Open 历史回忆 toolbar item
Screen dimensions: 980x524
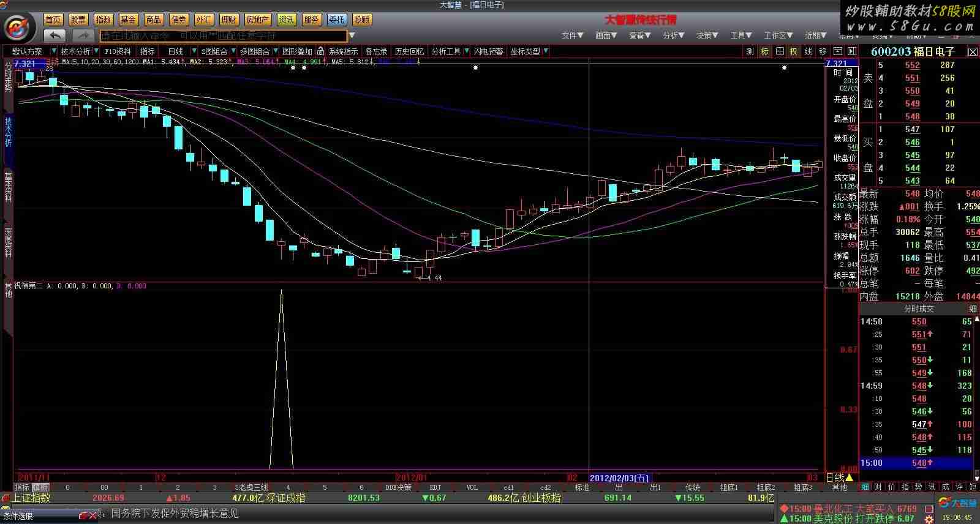tap(409, 51)
